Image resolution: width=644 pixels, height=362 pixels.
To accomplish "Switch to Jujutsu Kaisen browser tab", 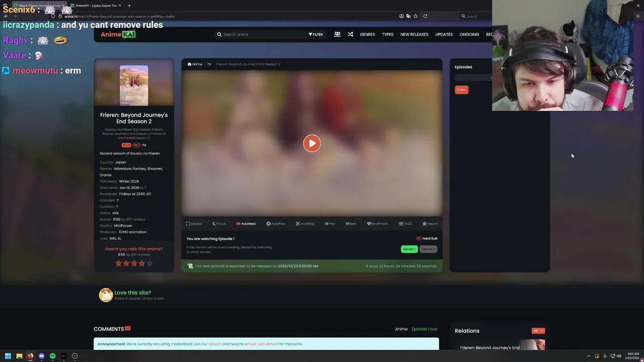I will coord(96,6).
